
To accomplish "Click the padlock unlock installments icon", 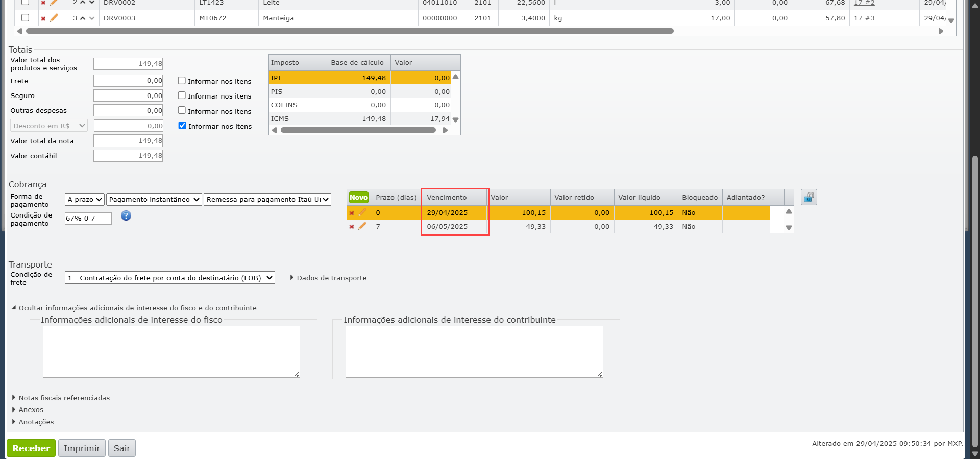I will coord(809,198).
